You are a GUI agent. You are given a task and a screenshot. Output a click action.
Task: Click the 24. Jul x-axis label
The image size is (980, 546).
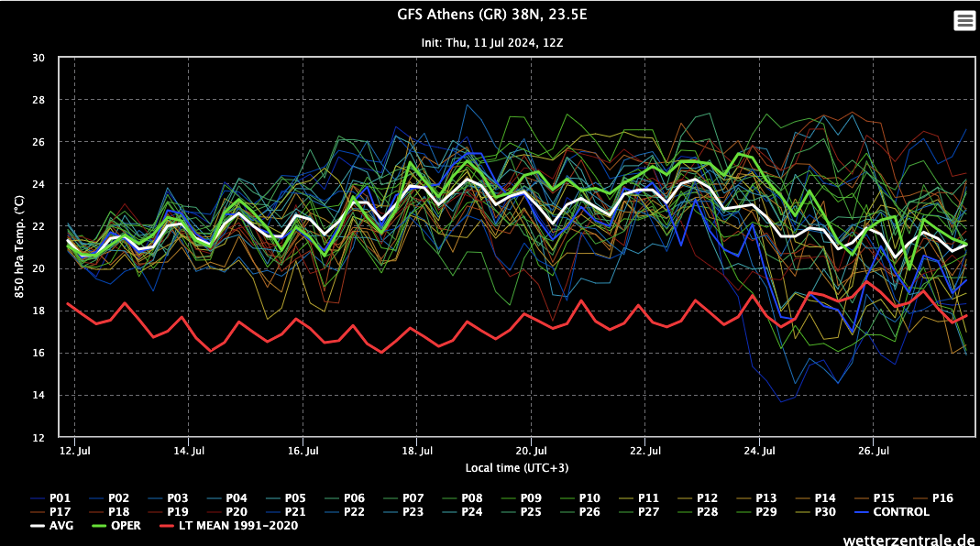(759, 451)
